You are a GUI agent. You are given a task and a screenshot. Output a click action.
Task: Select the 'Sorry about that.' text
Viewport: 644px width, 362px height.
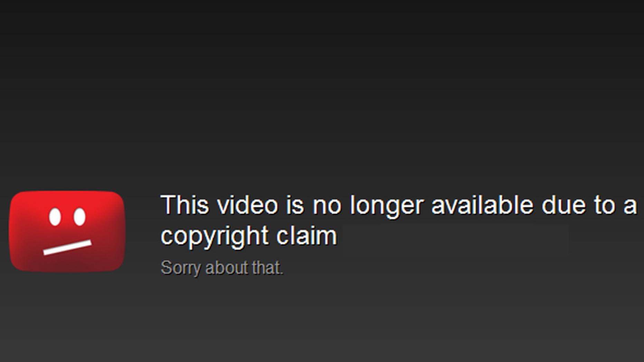222,268
